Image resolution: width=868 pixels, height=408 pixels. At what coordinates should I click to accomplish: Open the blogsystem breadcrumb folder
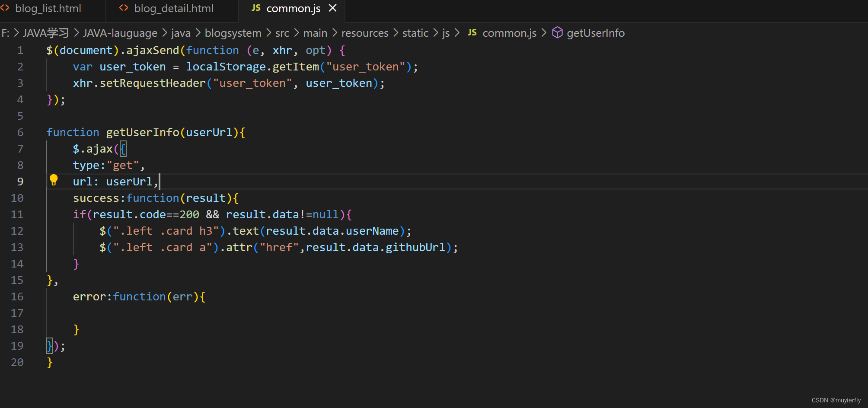233,33
